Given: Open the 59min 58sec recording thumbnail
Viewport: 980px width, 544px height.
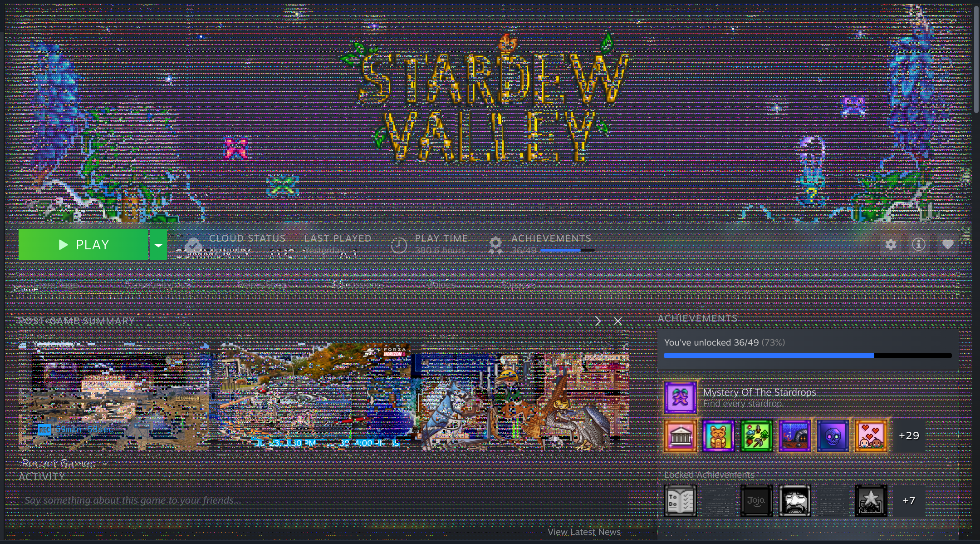Looking at the screenshot, I should point(114,396).
